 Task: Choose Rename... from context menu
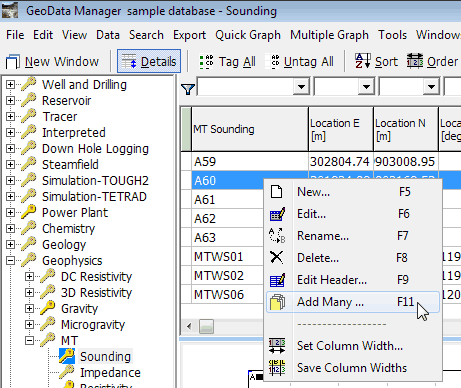[x=353, y=236]
